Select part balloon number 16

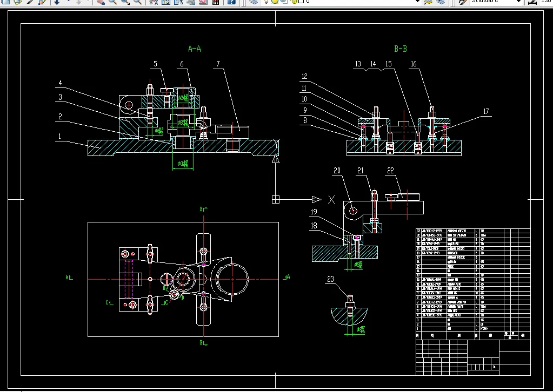click(x=414, y=64)
